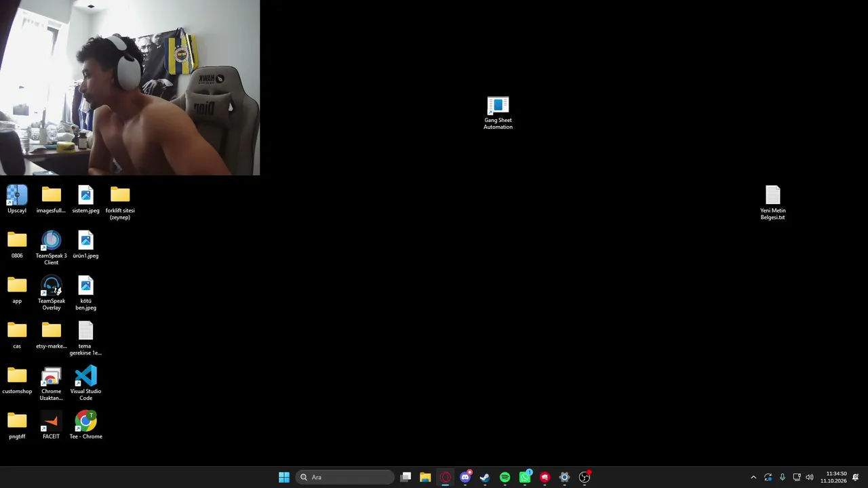Open Spotify from the taskbar
This screenshot has height=488, width=868.
[x=505, y=477]
